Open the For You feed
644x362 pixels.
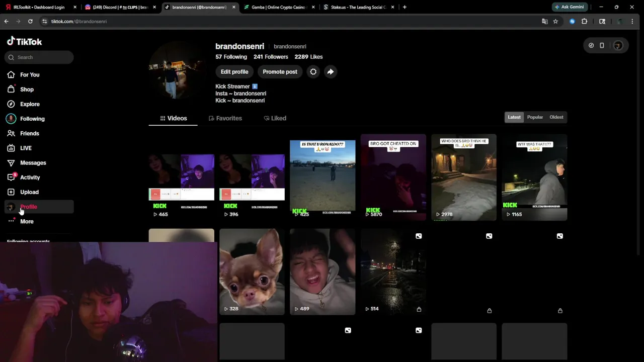29,75
